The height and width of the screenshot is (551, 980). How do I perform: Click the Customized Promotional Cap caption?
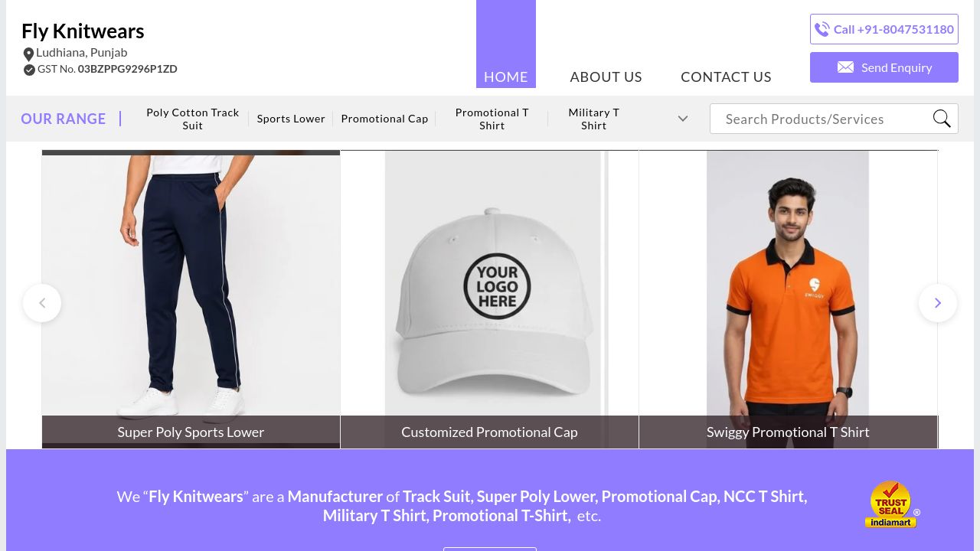pos(489,432)
